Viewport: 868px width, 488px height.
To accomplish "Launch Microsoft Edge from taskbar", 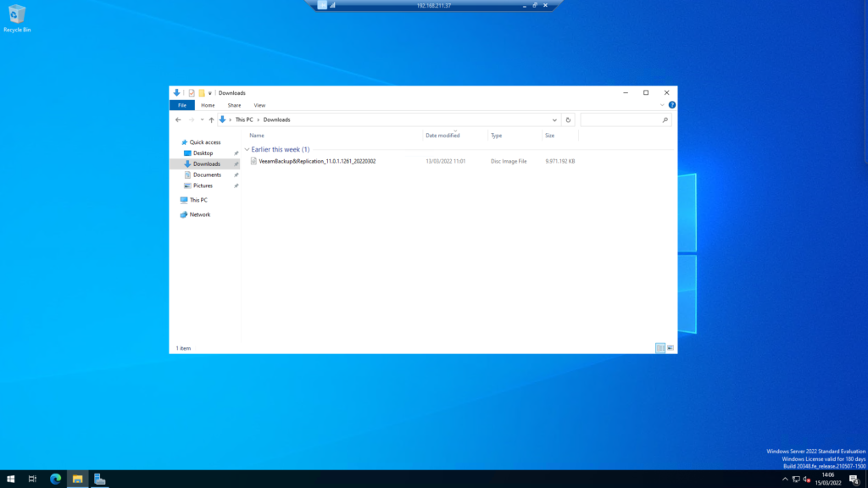I will click(55, 480).
